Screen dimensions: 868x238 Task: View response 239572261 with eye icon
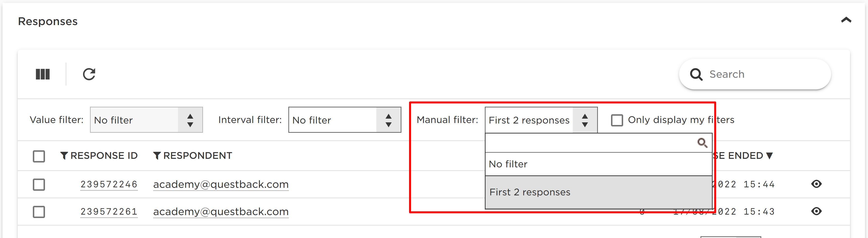pos(816,211)
